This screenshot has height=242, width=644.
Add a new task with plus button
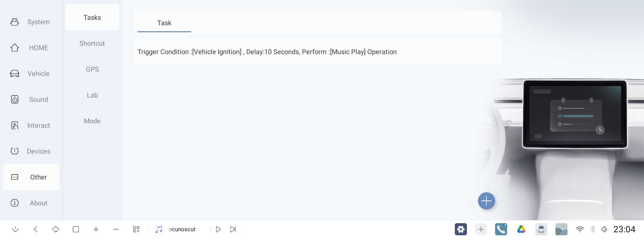tap(486, 201)
